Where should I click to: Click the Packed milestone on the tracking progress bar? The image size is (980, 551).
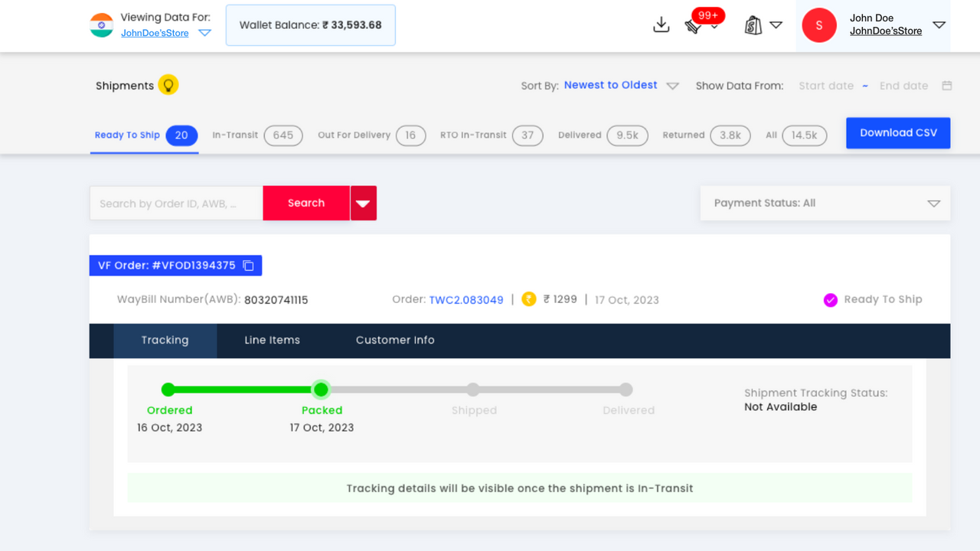point(321,390)
